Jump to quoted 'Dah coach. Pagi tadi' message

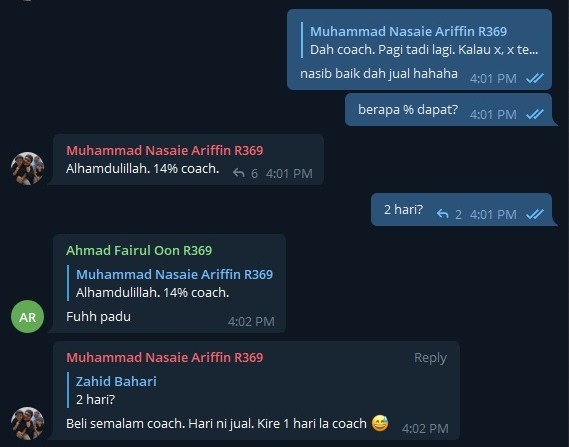(x=423, y=40)
